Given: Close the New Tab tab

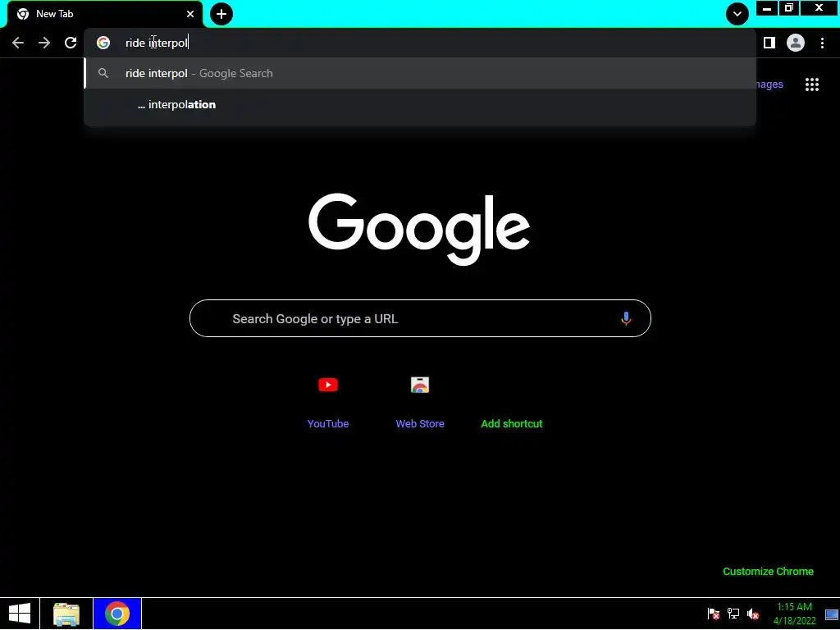Looking at the screenshot, I should click(190, 14).
